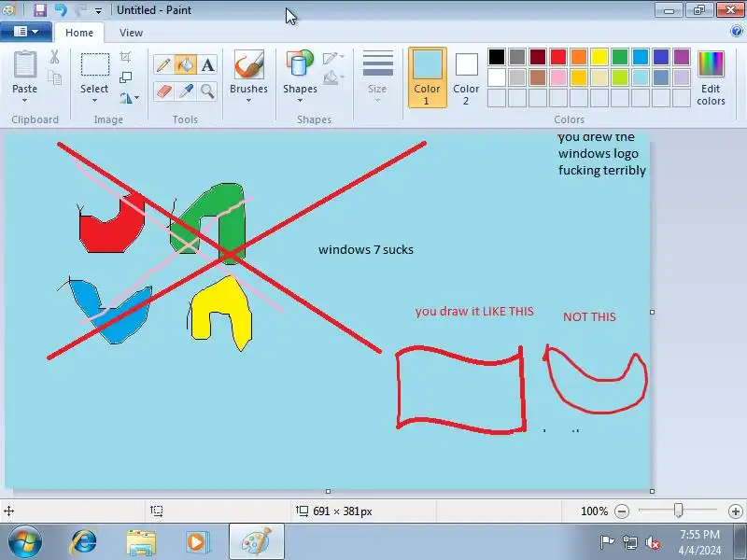Click the Crop icon
The width and height of the screenshot is (747, 560).
[x=125, y=57]
